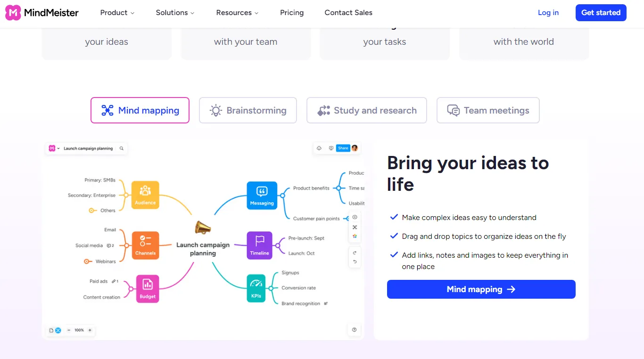Click the undo arrow in the side toolbar
The image size is (644, 359).
pos(355,261)
